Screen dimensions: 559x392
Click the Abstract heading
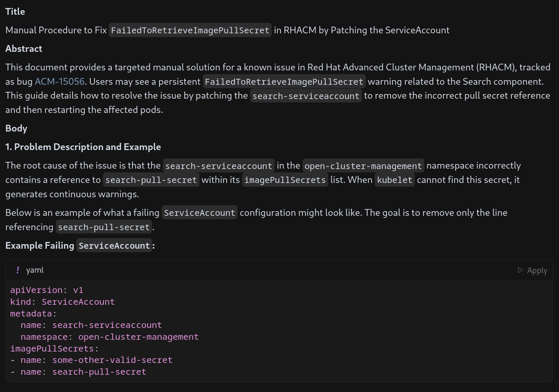coord(24,48)
